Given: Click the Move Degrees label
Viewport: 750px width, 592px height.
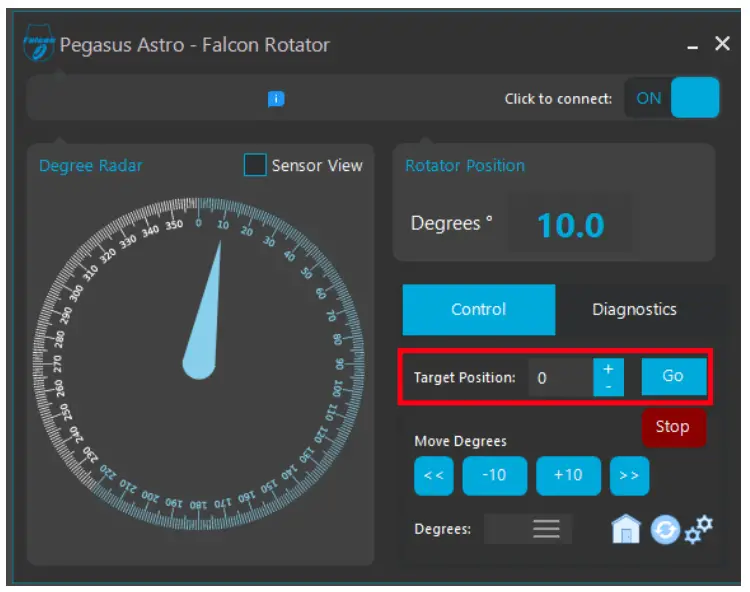Looking at the screenshot, I should coord(460,441).
